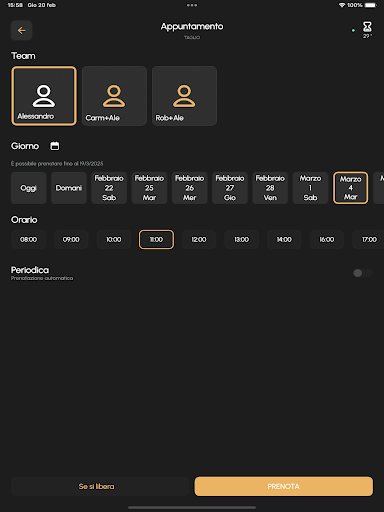Select the 11:00 time slot

tap(156, 239)
